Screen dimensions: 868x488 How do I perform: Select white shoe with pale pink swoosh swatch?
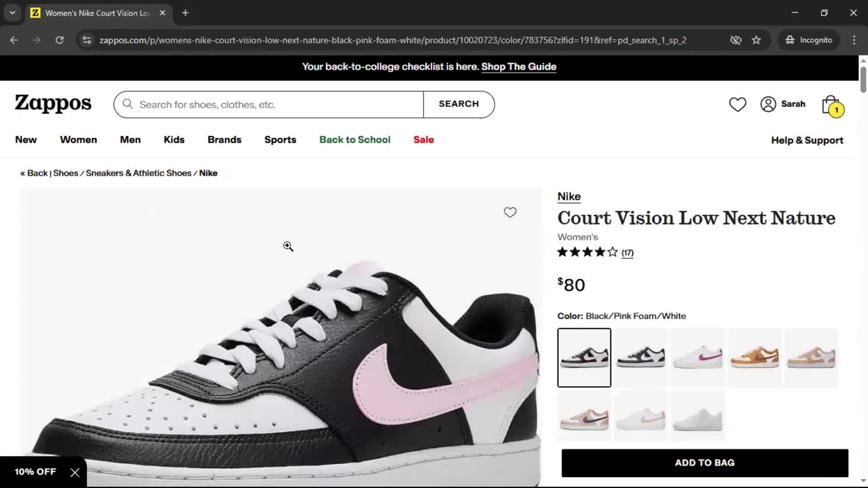(x=641, y=416)
